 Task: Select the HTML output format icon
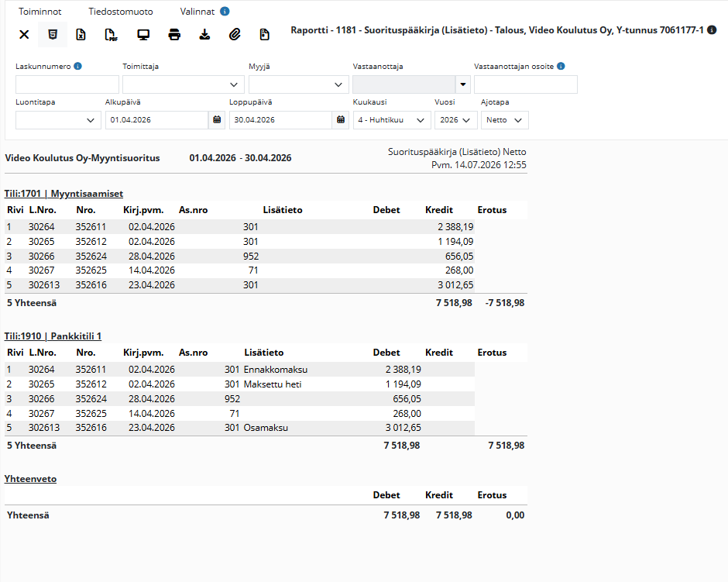tap(53, 34)
